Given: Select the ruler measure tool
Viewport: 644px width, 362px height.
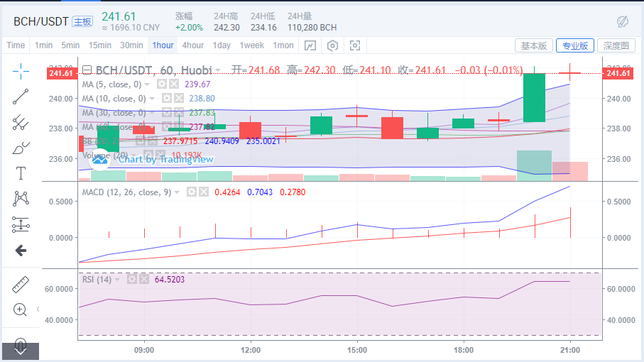Looking at the screenshot, I should click(21, 285).
